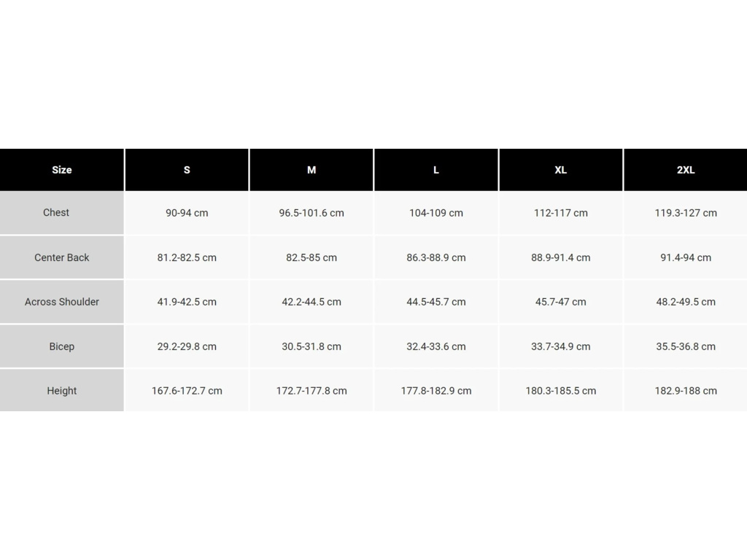Click the Center Back row label
The width and height of the screenshot is (747, 560).
click(x=62, y=257)
